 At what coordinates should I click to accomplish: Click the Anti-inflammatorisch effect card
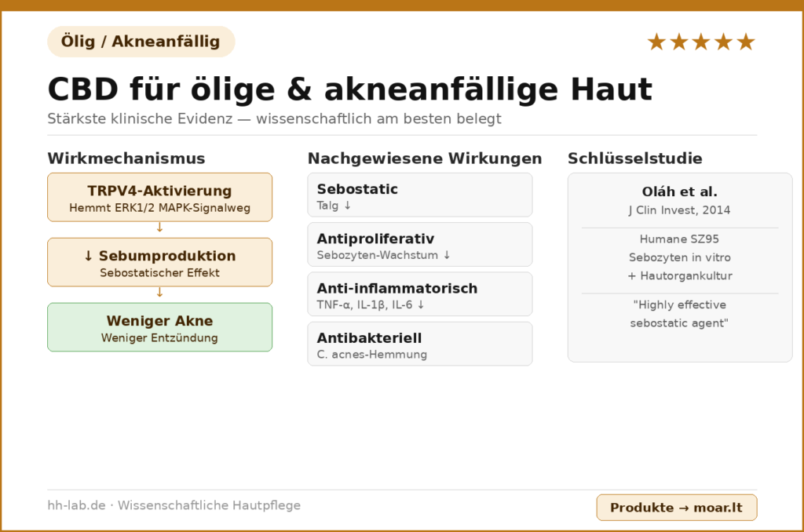[419, 293]
